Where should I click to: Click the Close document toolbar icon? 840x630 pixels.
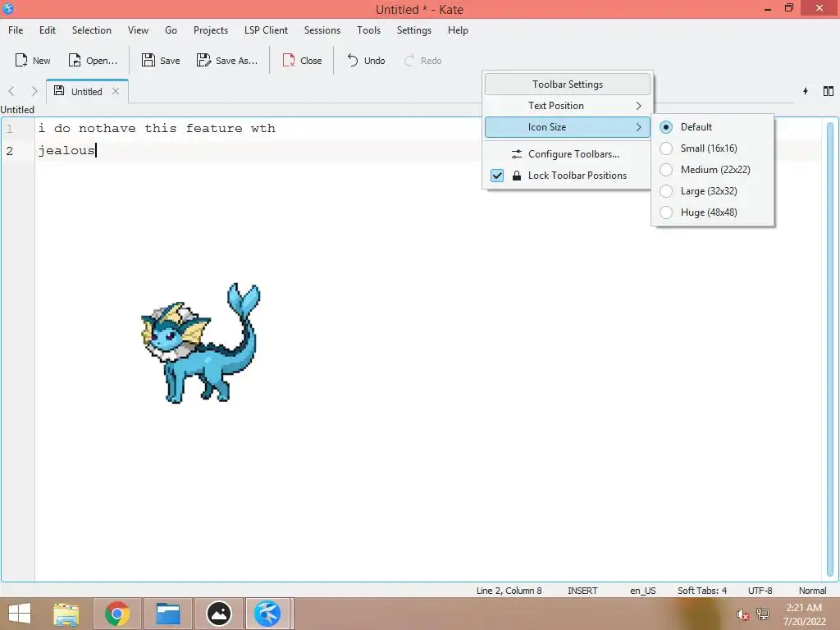point(289,60)
